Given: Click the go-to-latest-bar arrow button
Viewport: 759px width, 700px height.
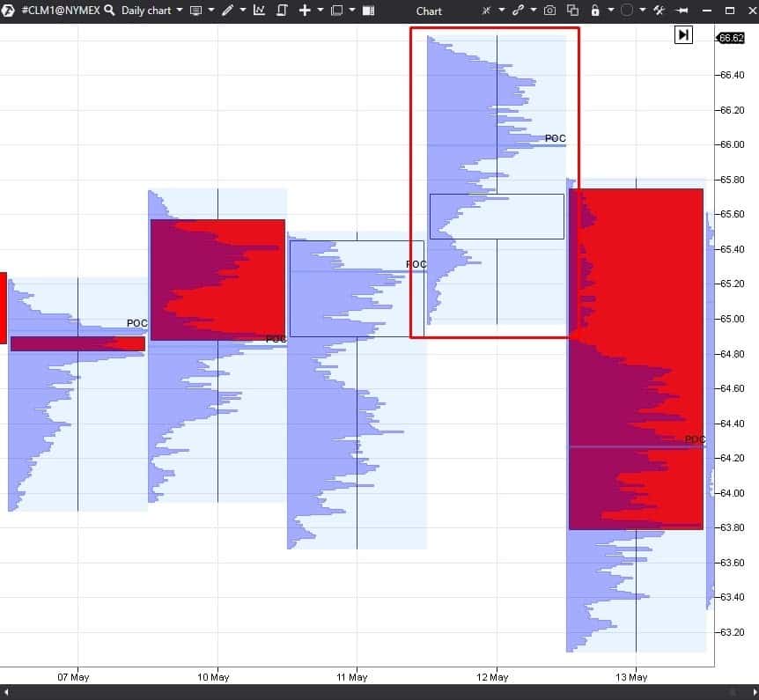Looking at the screenshot, I should click(684, 35).
